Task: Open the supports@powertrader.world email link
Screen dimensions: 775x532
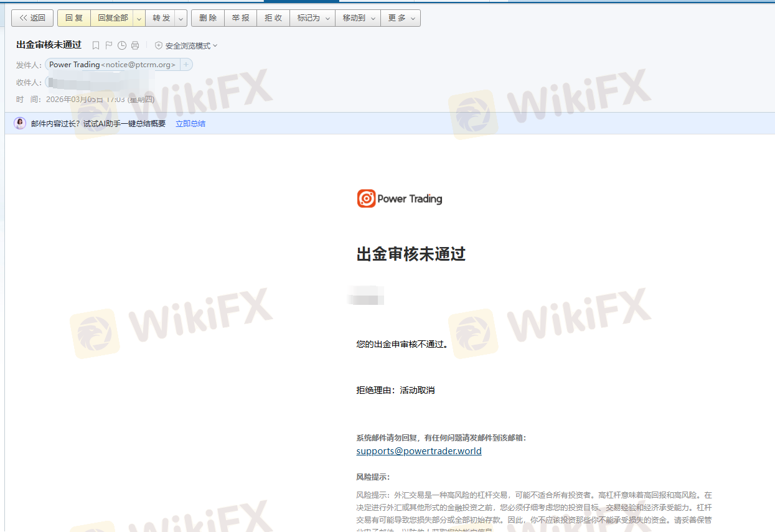Action: (x=419, y=451)
